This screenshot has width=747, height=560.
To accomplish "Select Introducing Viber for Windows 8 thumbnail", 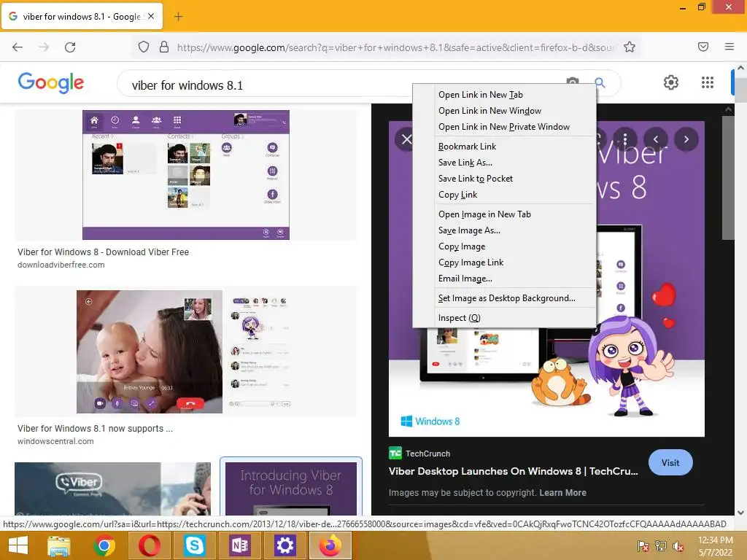I will click(x=290, y=488).
